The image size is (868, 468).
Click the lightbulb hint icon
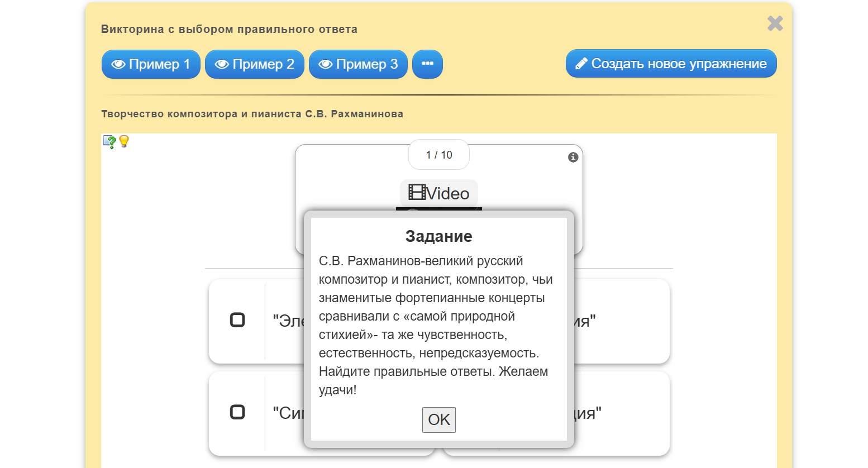click(123, 141)
